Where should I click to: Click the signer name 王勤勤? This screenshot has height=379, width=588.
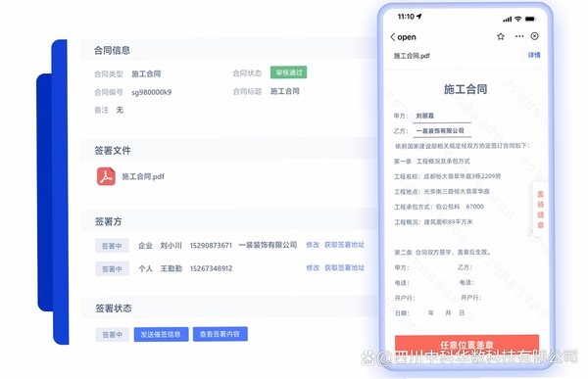coord(171,268)
